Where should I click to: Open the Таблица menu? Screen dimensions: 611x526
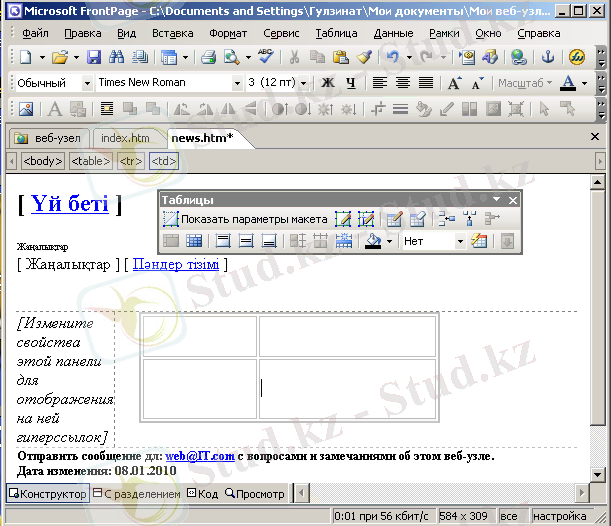335,33
